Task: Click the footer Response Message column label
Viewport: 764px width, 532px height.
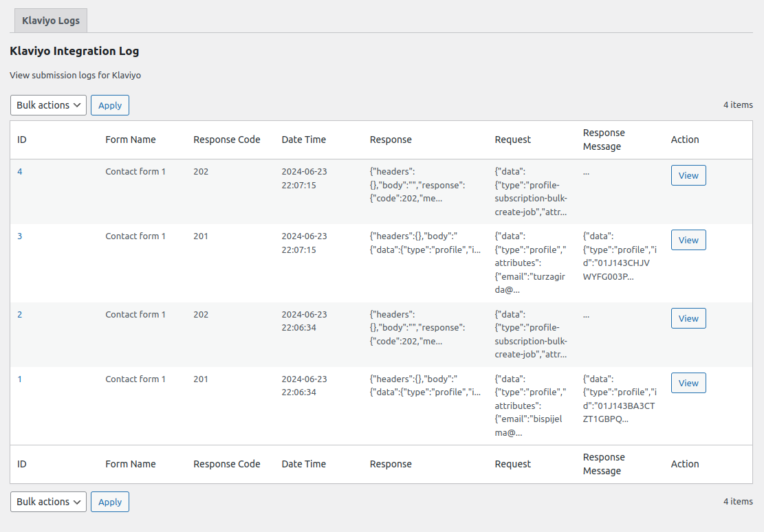Action: coord(604,464)
